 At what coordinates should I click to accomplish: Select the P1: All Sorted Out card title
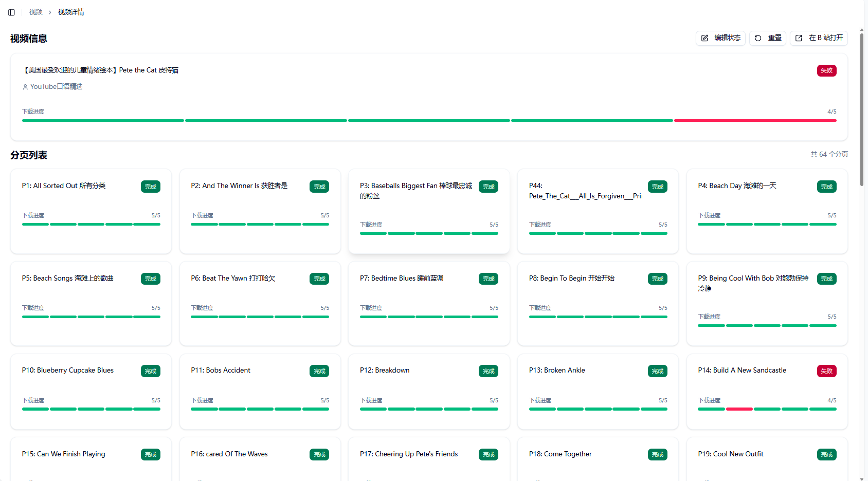pos(64,186)
